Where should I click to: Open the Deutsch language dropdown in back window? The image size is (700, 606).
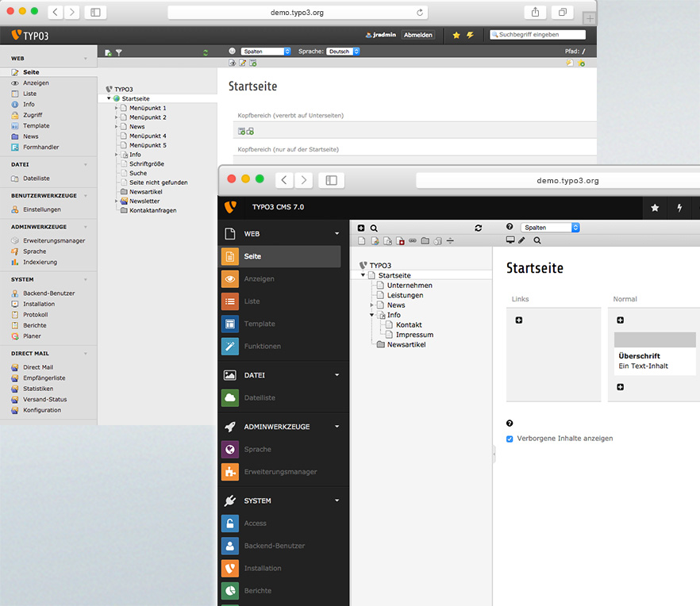coord(343,52)
